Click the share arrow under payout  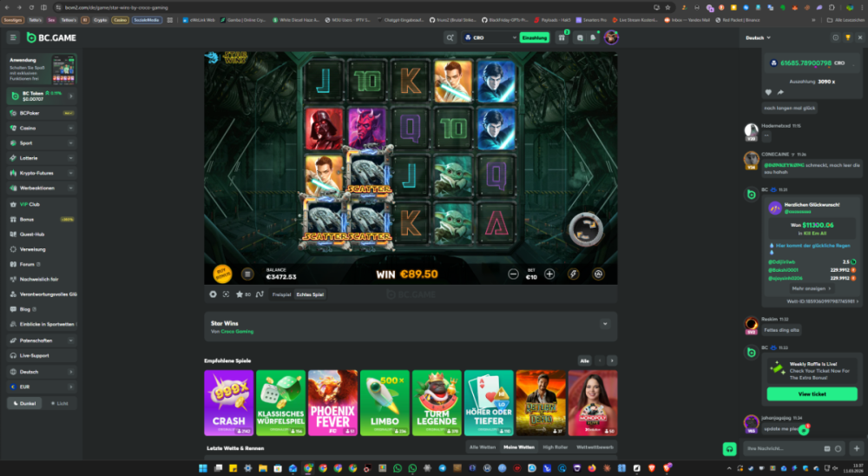780,92
